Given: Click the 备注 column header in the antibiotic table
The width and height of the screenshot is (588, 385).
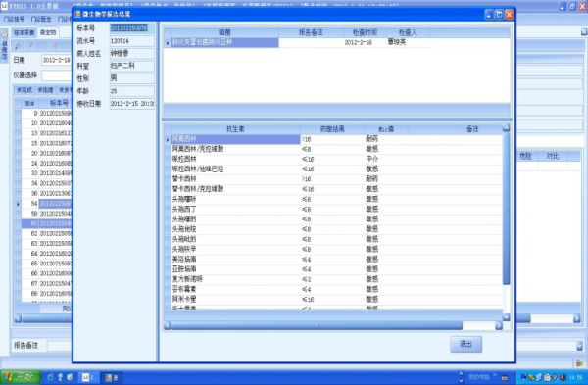Looking at the screenshot, I should pyautogui.click(x=472, y=129).
